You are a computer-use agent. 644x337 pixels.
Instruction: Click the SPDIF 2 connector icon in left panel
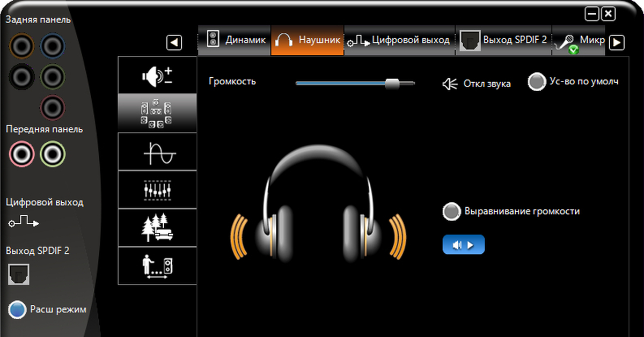(19, 274)
